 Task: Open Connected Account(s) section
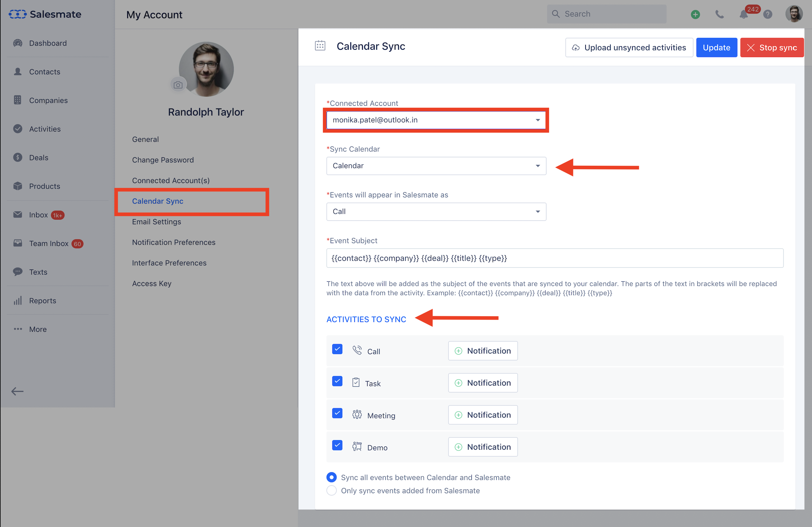tap(171, 180)
